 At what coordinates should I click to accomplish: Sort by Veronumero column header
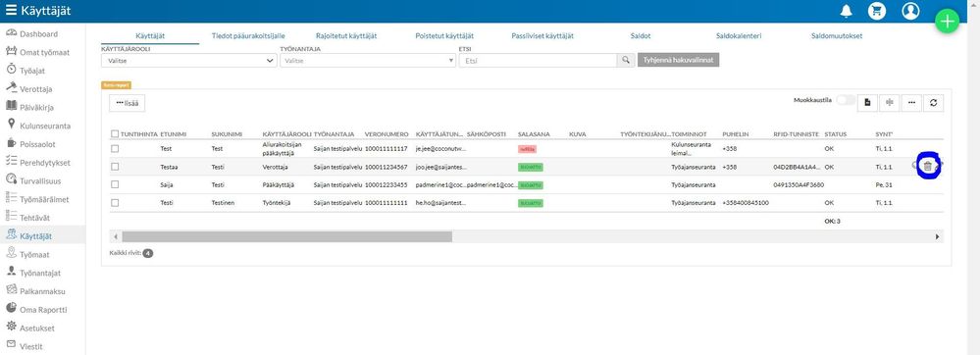[387, 134]
